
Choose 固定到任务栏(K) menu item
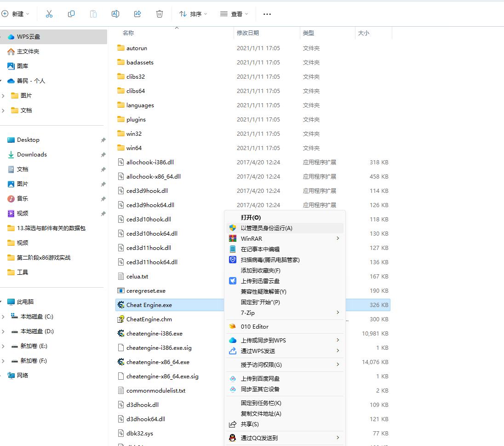tap(285, 403)
